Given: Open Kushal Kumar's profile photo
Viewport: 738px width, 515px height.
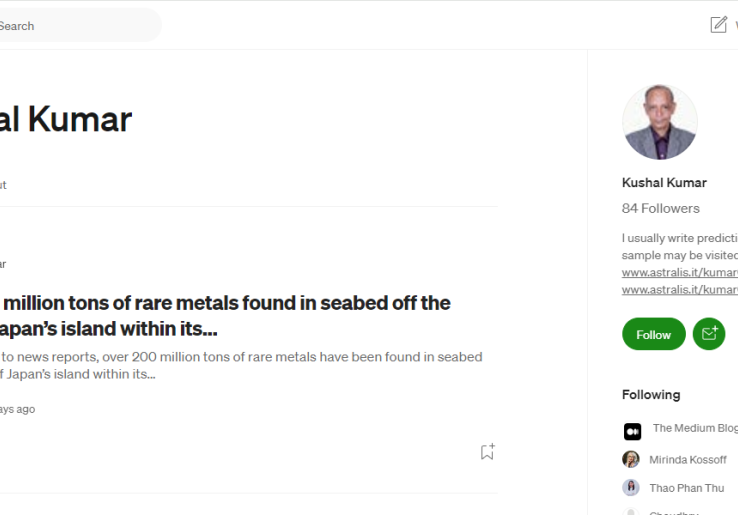Looking at the screenshot, I should click(660, 122).
